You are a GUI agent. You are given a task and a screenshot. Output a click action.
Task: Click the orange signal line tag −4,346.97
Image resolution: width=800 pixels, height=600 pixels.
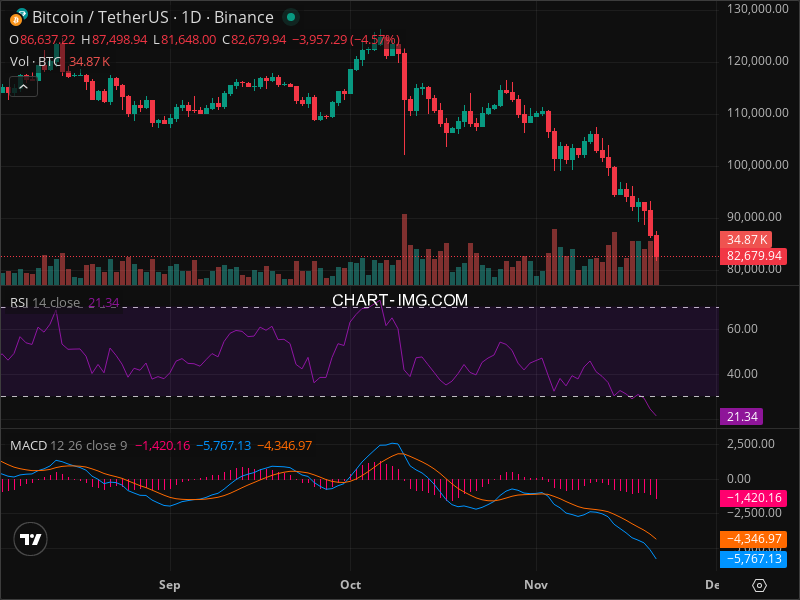(752, 539)
